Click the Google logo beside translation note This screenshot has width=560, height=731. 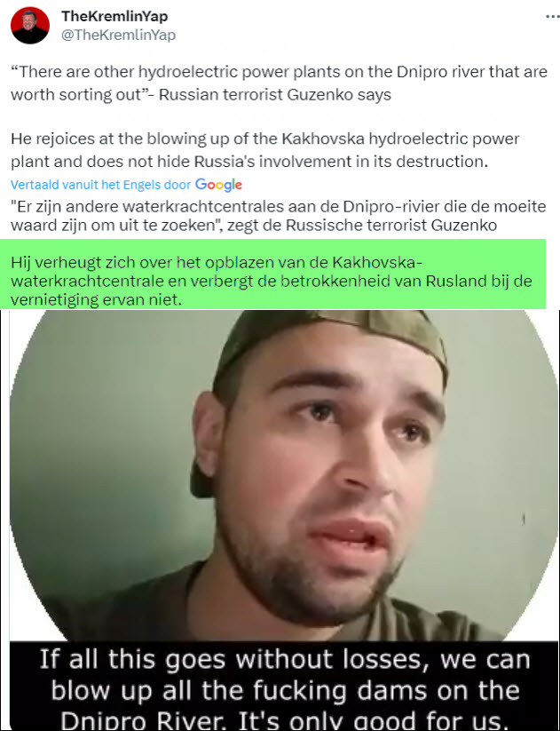[x=218, y=185]
